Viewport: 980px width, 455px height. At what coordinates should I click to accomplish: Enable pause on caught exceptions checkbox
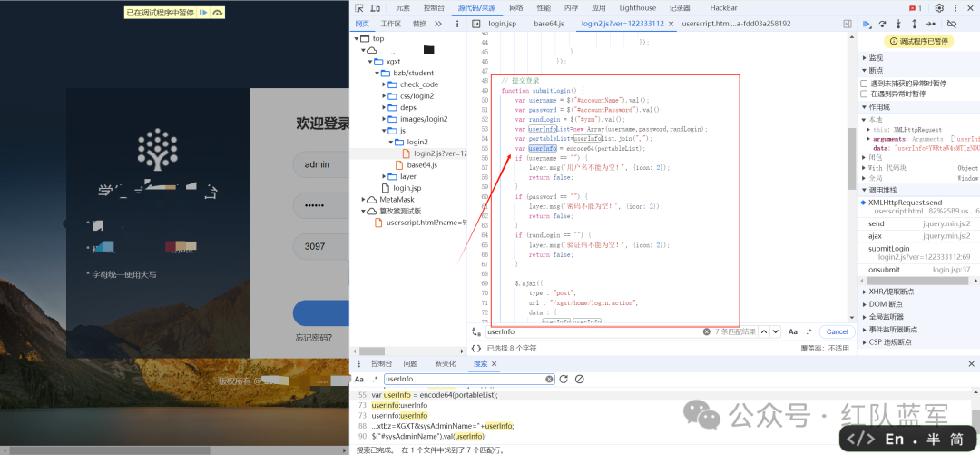click(864, 94)
